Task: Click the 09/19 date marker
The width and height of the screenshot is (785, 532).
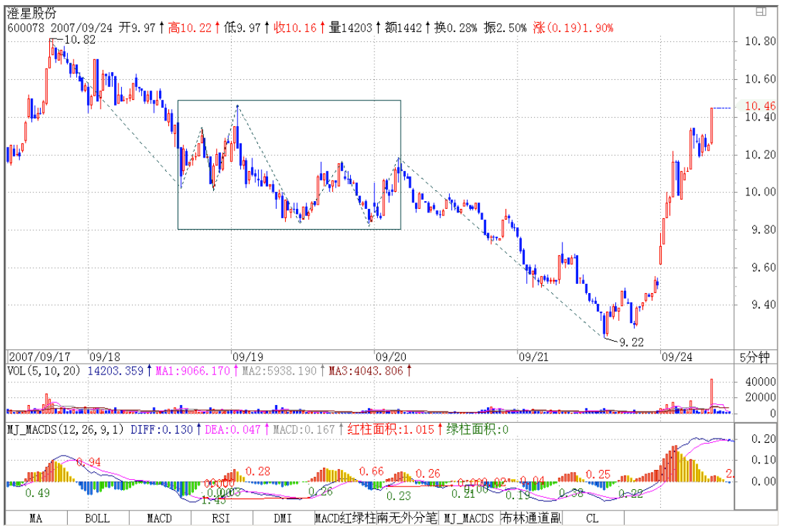Action: [248, 357]
